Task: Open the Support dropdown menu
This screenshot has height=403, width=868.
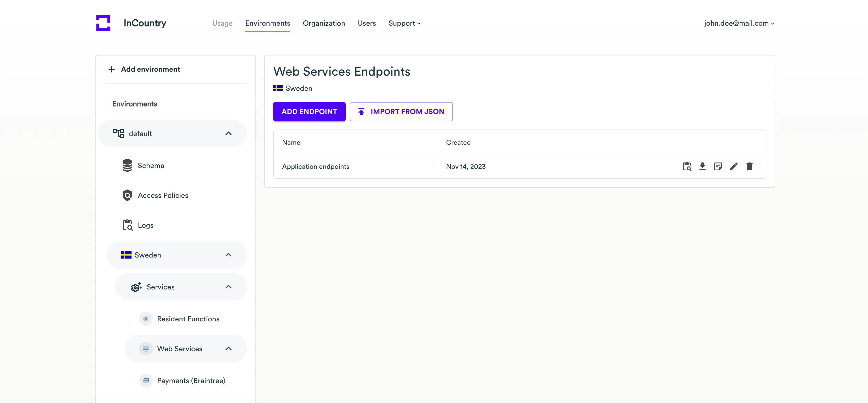Action: 404,23
